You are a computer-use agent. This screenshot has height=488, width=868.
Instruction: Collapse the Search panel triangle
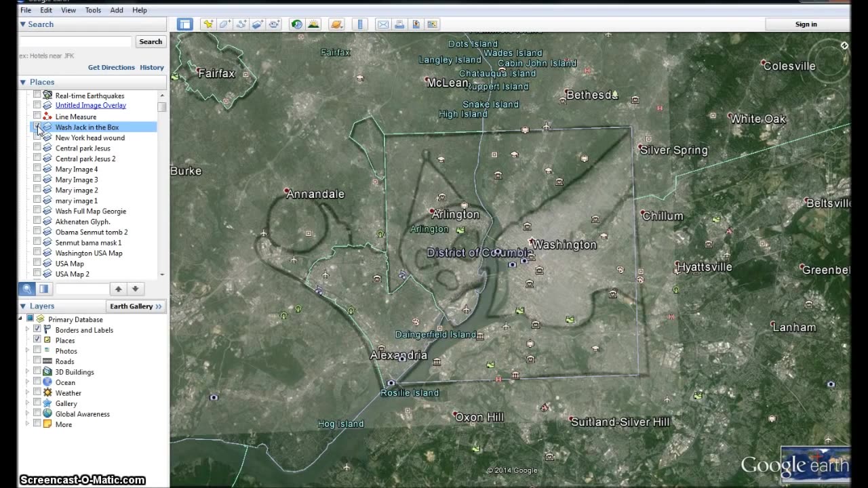pos(22,24)
